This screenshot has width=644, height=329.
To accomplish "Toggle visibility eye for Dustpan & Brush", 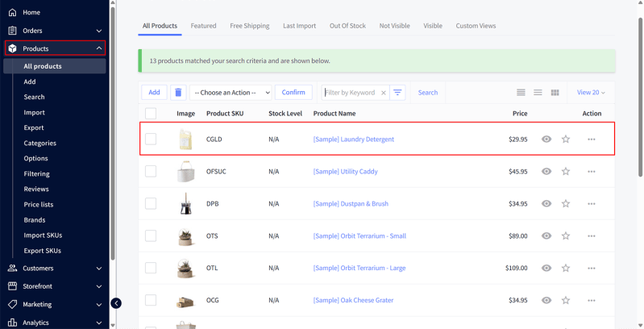I will pos(546,203).
